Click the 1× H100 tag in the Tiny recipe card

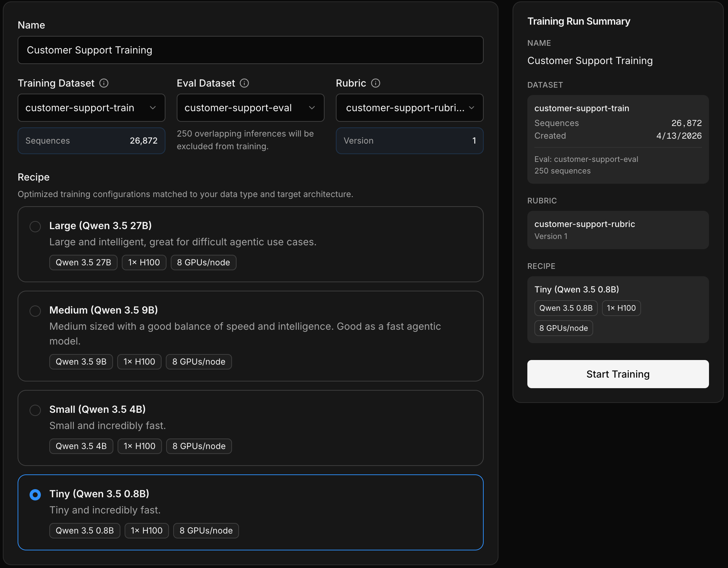(x=147, y=531)
